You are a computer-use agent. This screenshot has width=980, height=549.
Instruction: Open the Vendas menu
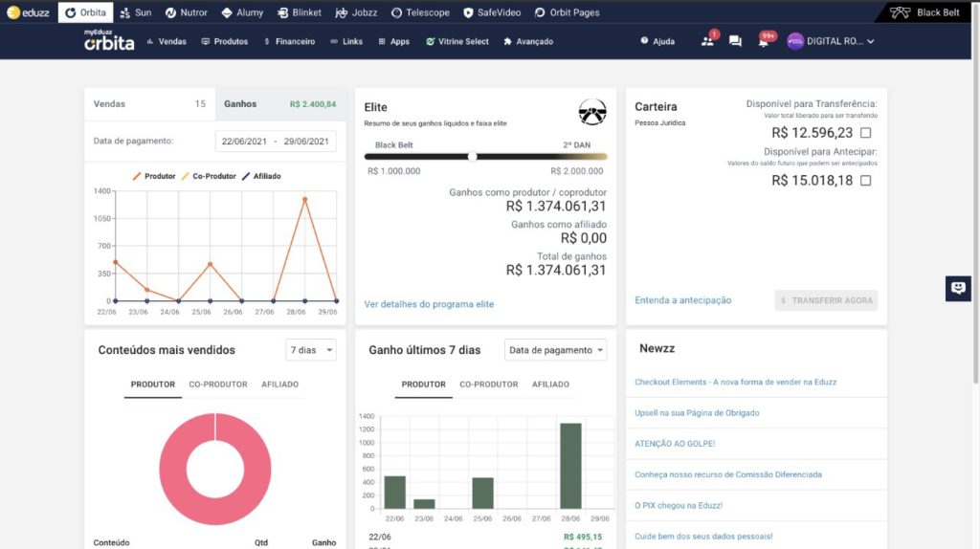[x=167, y=41]
